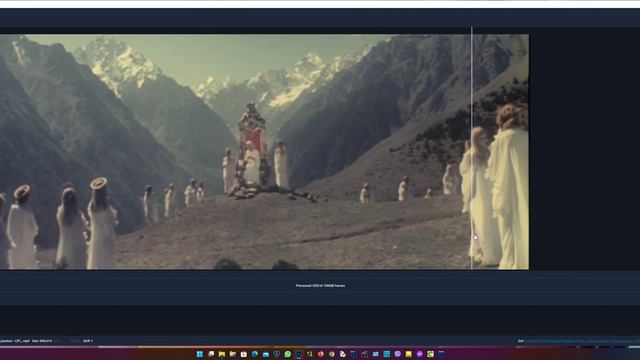Click the before/after comparison divider line

click(x=472, y=148)
